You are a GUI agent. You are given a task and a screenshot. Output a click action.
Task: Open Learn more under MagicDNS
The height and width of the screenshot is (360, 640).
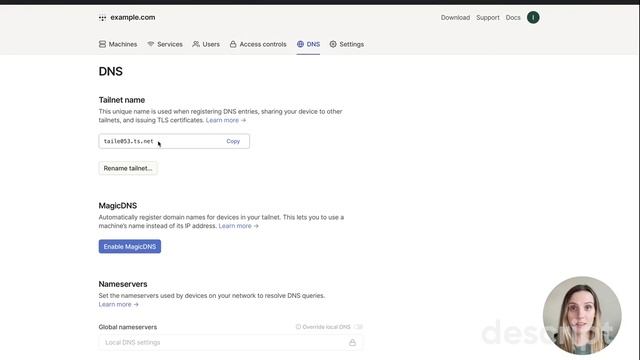coord(238,226)
